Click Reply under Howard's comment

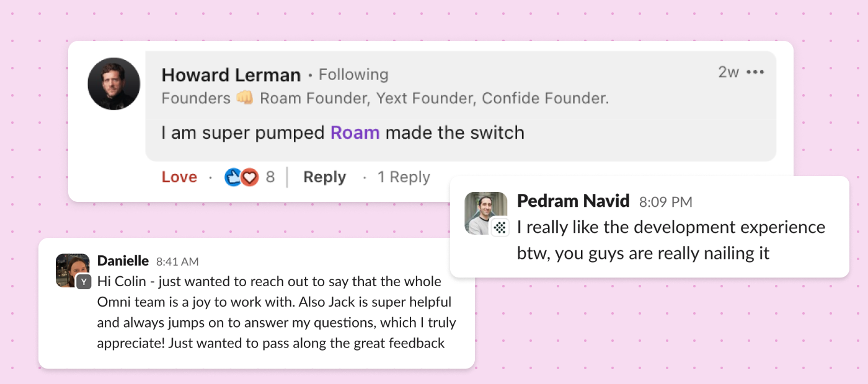click(x=324, y=177)
